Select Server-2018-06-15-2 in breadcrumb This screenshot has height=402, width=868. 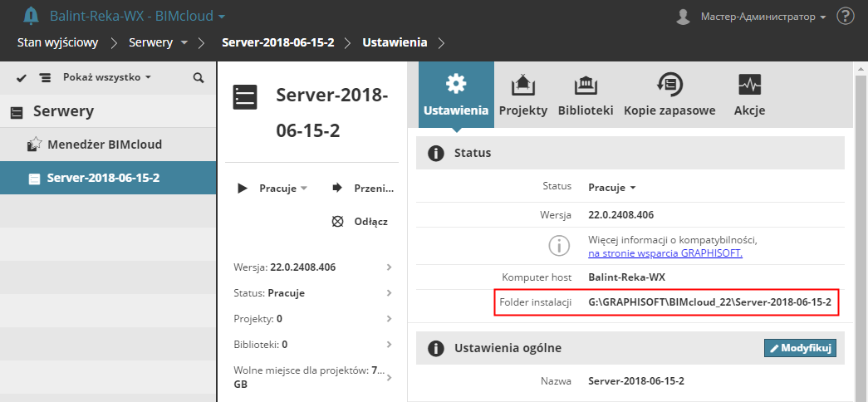[x=278, y=42]
